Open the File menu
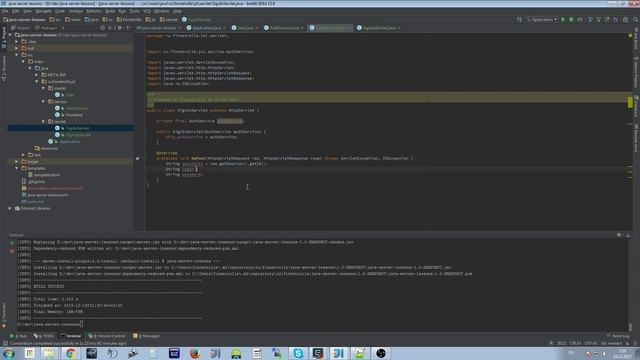 click(x=4, y=11)
